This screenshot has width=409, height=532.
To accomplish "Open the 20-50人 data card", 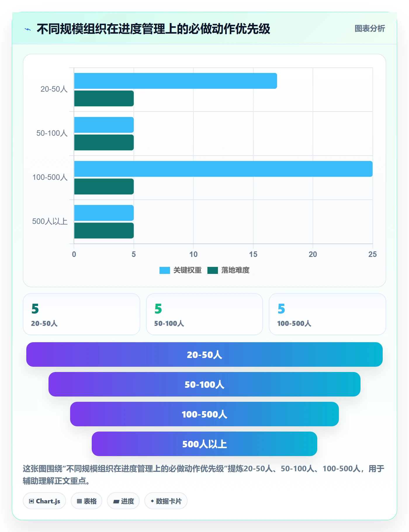I will pyautogui.click(x=82, y=314).
